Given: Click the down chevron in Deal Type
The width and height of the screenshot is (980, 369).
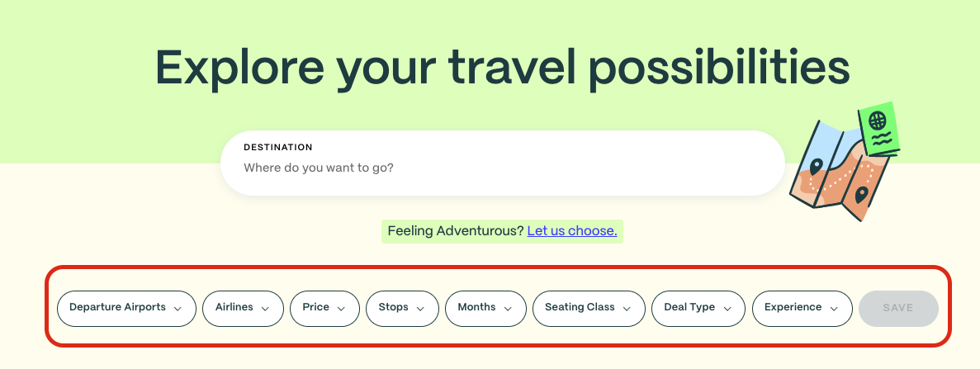Looking at the screenshot, I should coord(727,309).
